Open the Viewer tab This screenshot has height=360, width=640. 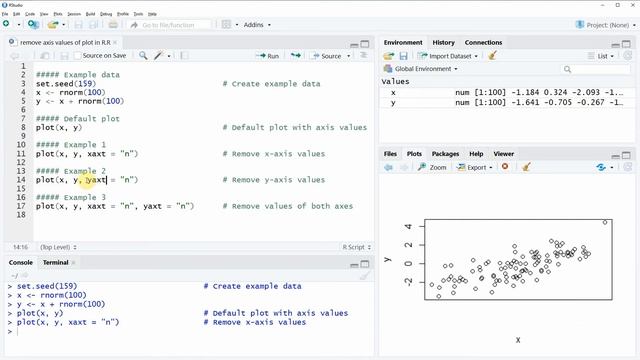click(x=503, y=154)
